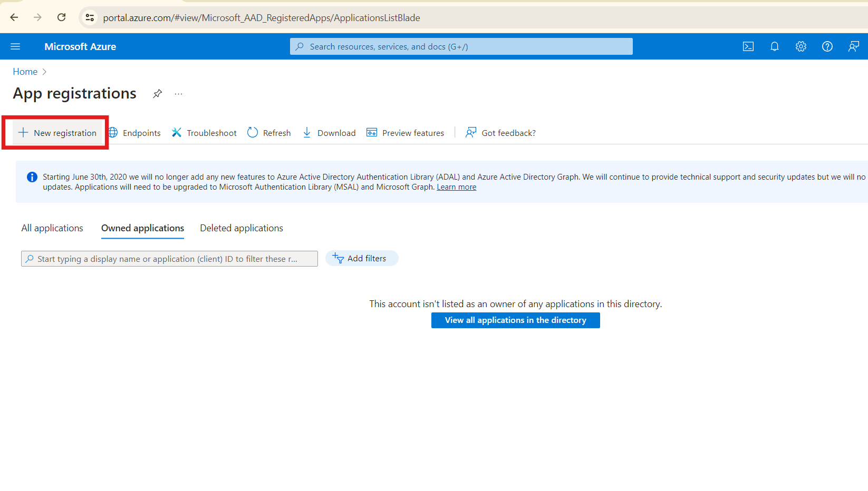868x491 pixels.
Task: Launch Cloud Shell from the header
Action: click(x=748, y=46)
